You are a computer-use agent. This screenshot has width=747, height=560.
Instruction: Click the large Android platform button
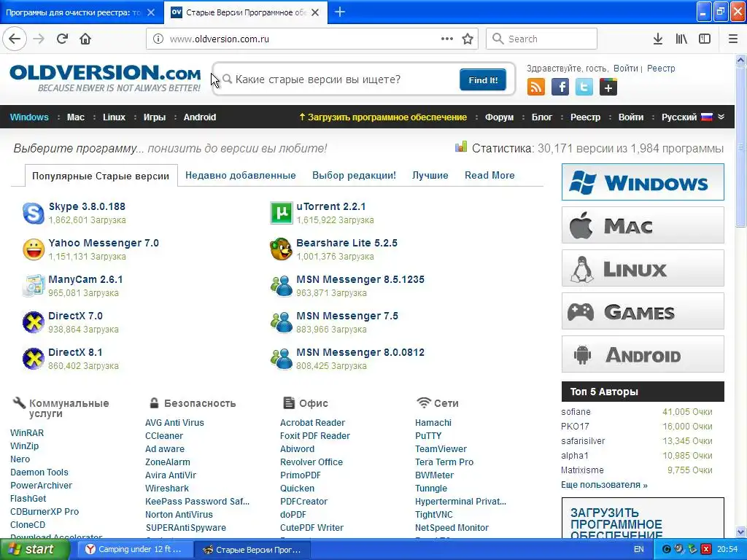pos(643,354)
